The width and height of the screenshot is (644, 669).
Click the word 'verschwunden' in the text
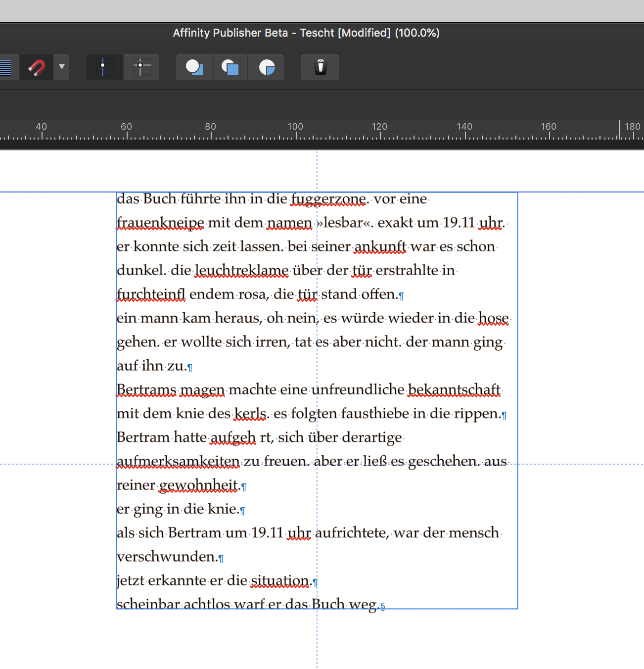pos(166,557)
